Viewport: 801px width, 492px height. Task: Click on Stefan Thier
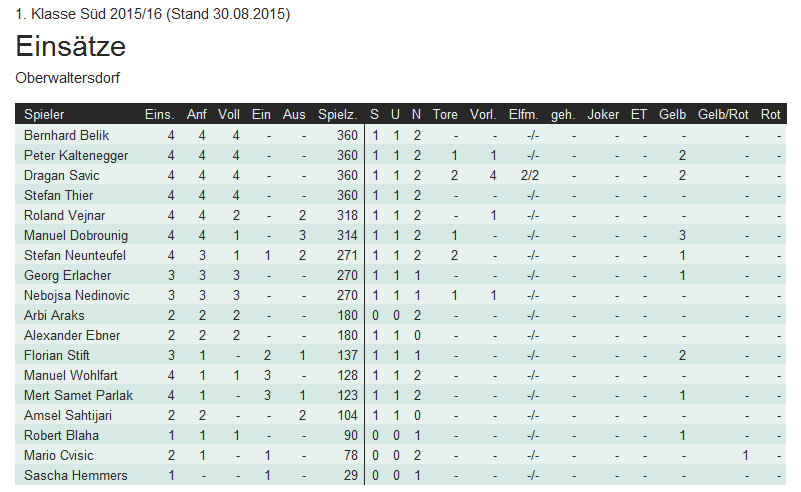59,195
